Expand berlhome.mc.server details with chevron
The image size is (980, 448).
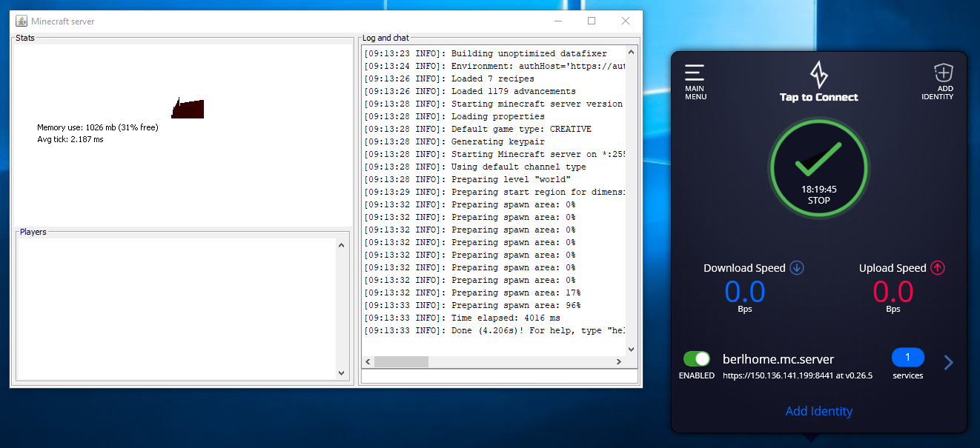point(948,363)
